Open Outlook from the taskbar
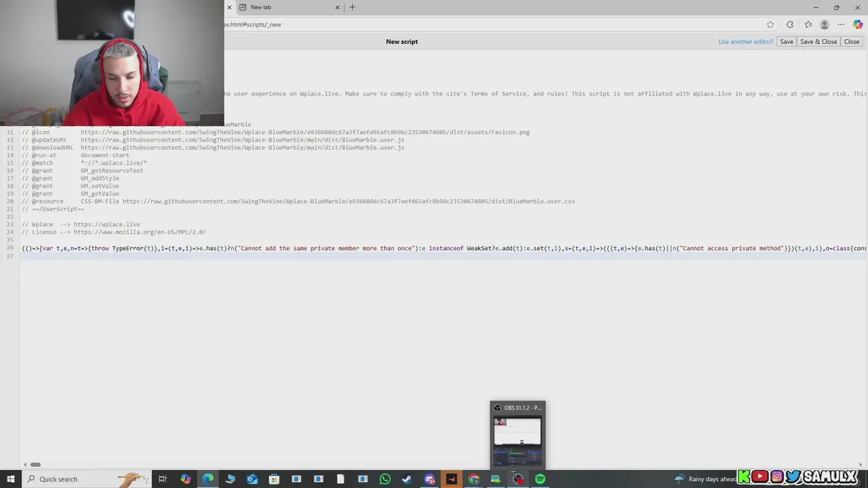The height and width of the screenshot is (488, 868). click(x=252, y=479)
